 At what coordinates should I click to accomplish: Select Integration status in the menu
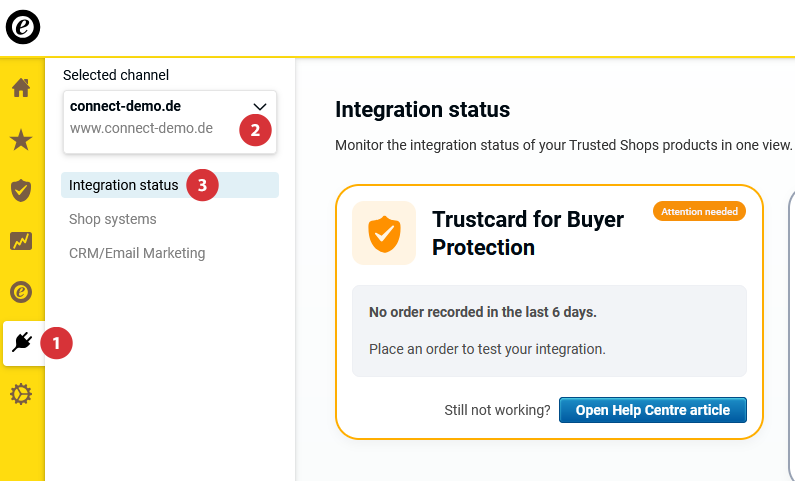click(x=124, y=185)
